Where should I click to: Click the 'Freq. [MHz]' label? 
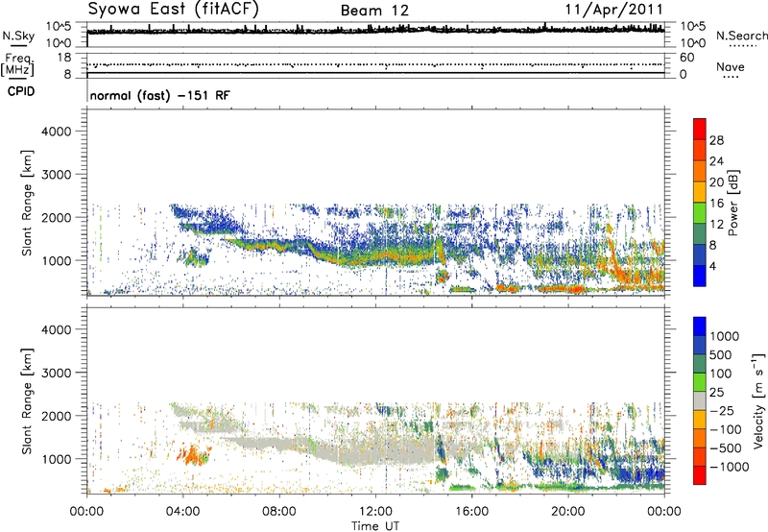17,65
